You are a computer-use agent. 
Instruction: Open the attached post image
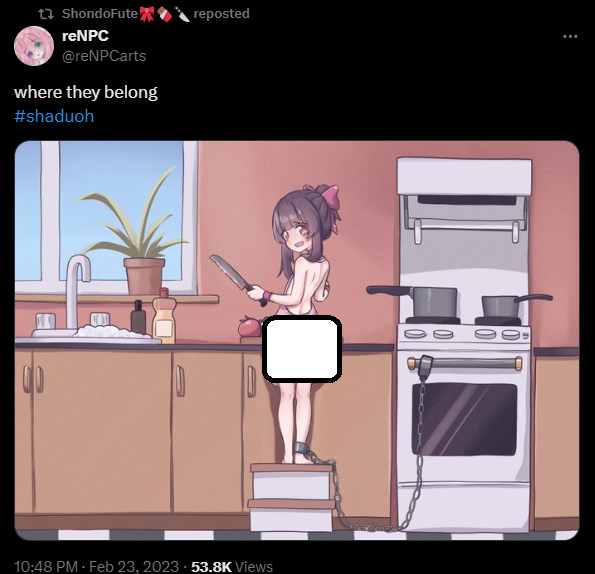(x=297, y=340)
